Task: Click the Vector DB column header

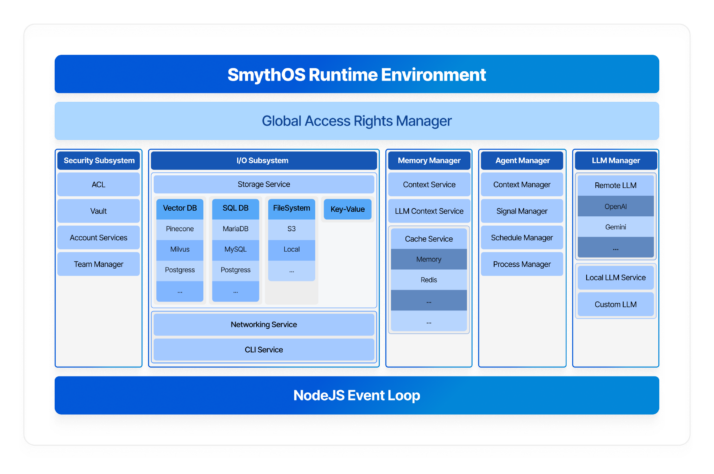Action: click(x=180, y=209)
